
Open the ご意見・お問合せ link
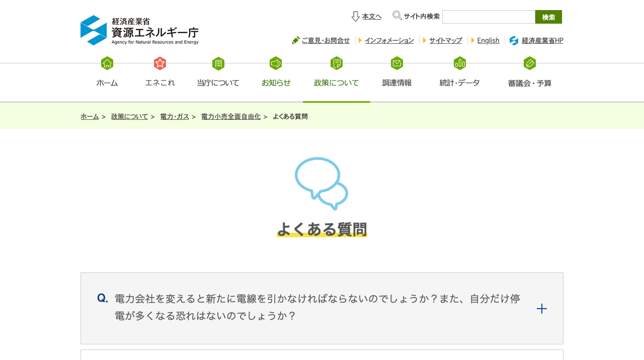(326, 40)
